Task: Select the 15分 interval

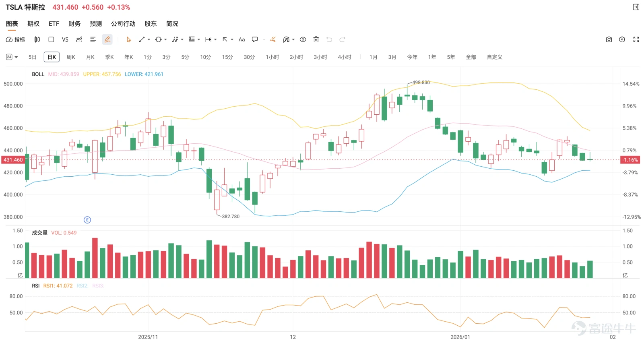Action: click(227, 57)
